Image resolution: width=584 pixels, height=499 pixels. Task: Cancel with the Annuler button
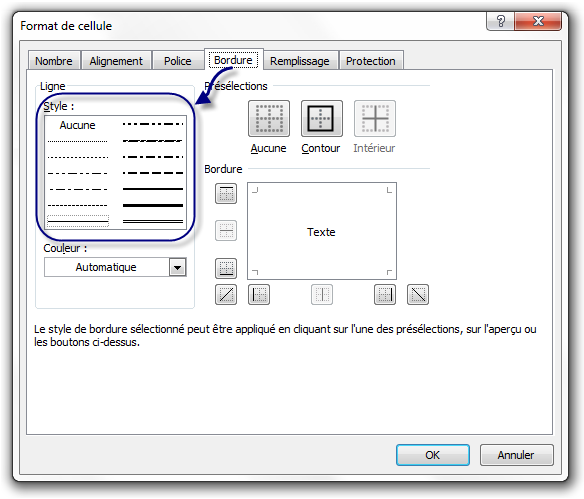516,455
